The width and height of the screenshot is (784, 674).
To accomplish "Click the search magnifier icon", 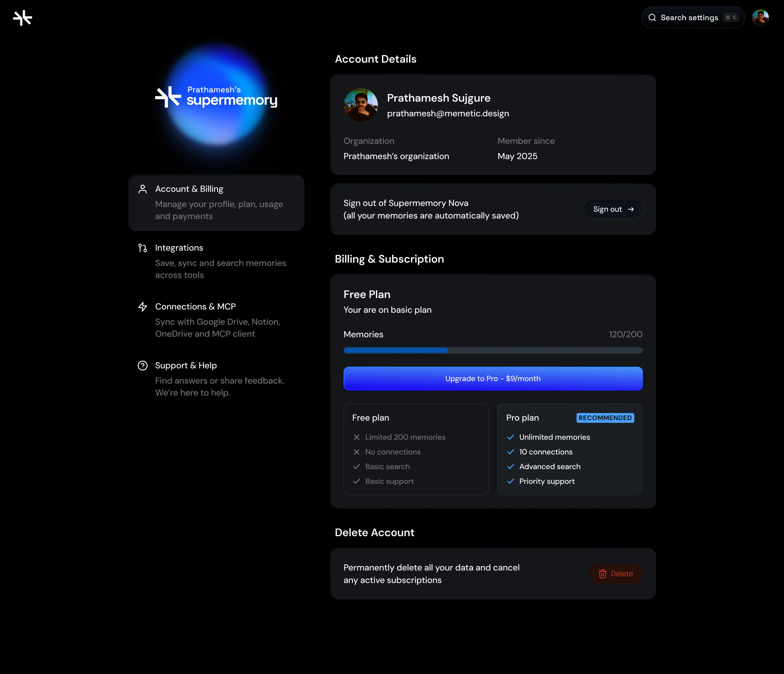I will pyautogui.click(x=652, y=18).
